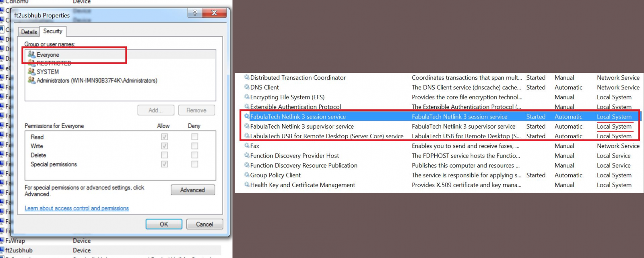Screen dimensions: 644x258
Task: Select FabulaTech Netlink 3 supervisor service row
Action: pyautogui.click(x=302, y=127)
